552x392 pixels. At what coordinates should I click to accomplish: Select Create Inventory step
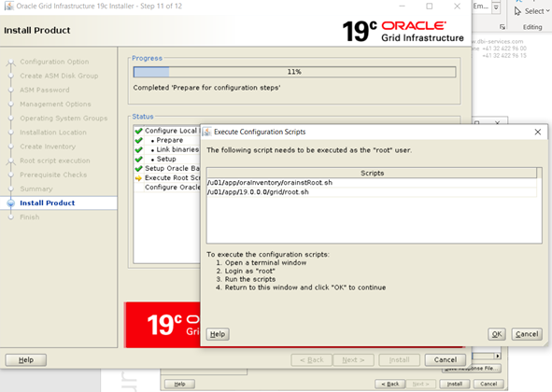pyautogui.click(x=48, y=147)
